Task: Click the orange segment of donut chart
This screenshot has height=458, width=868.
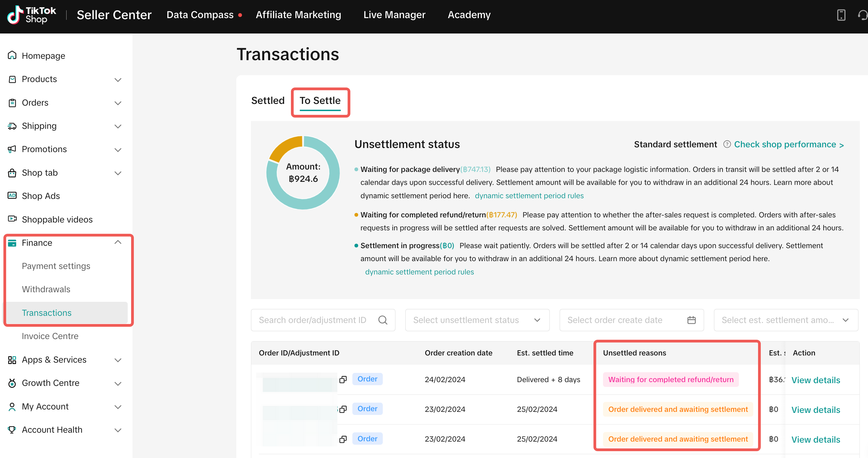Action: [286, 147]
